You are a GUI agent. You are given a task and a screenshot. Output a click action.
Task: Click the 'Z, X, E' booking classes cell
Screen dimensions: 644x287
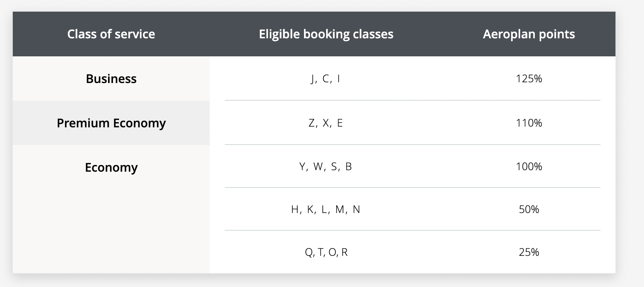326,123
